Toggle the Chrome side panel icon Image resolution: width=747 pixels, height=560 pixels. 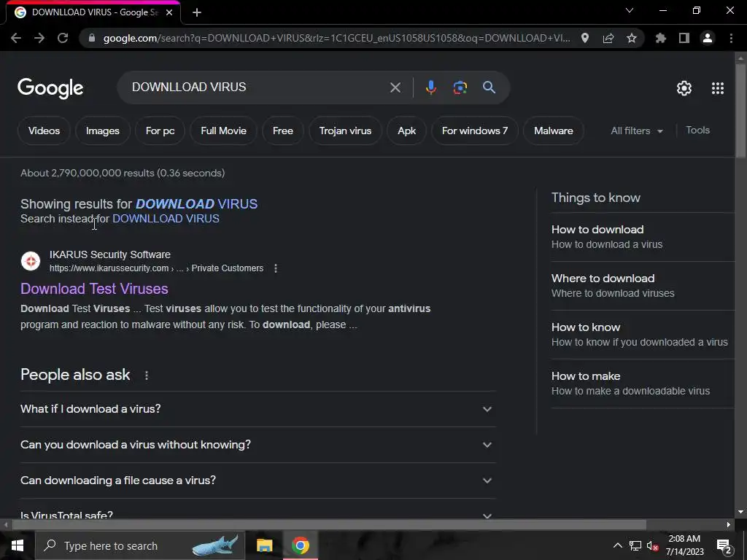(684, 38)
